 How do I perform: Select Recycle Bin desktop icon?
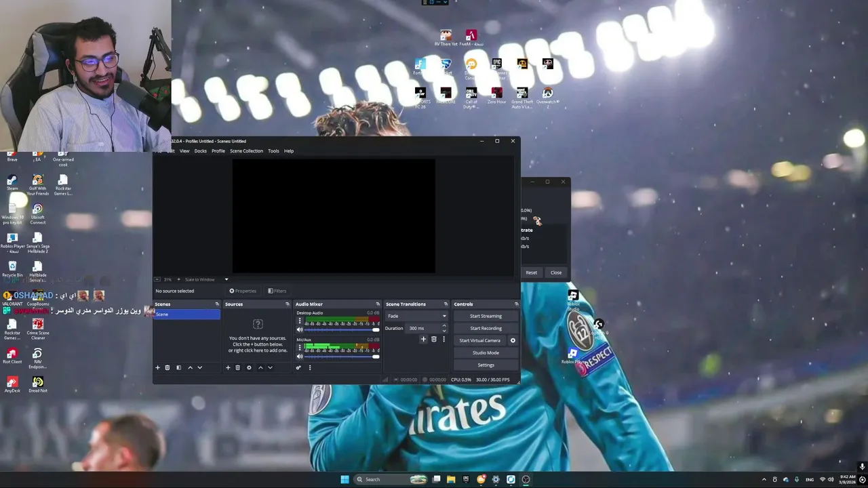pyautogui.click(x=12, y=270)
